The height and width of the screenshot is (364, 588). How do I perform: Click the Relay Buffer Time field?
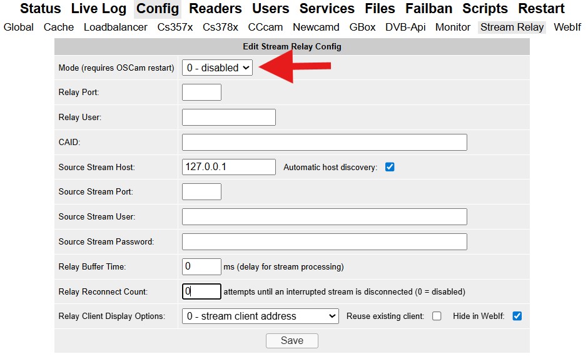click(x=201, y=266)
